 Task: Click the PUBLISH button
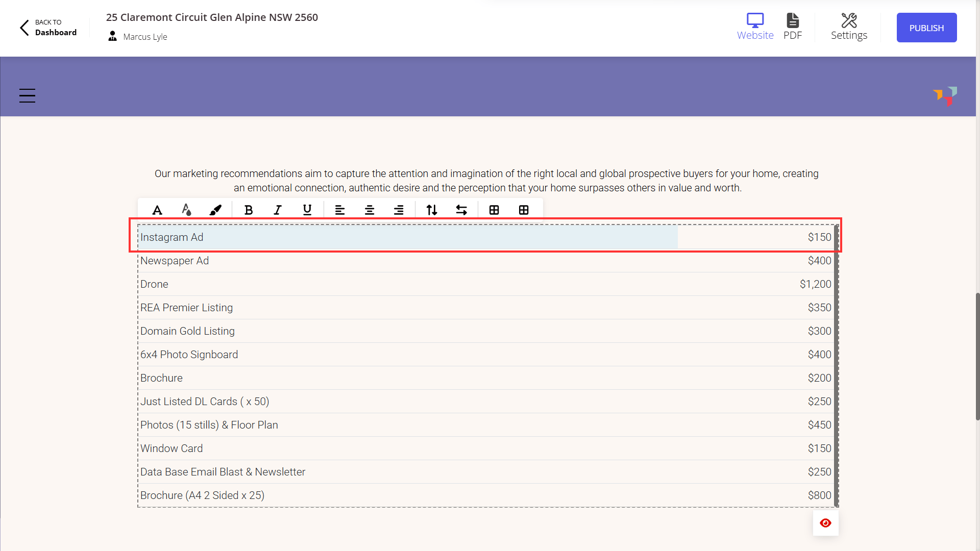pos(926,28)
